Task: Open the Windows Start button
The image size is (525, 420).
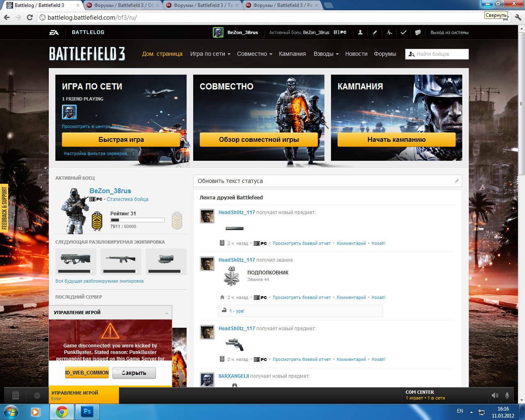Action: (11, 412)
